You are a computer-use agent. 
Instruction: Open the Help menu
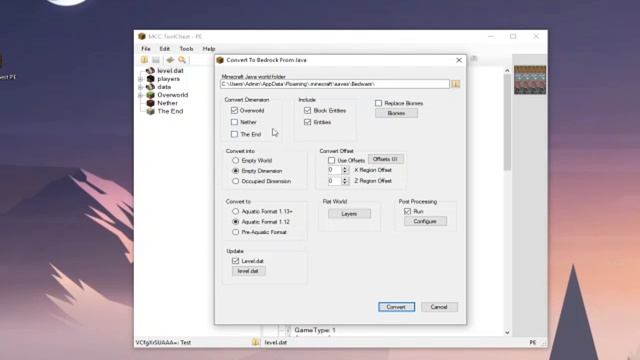209,49
